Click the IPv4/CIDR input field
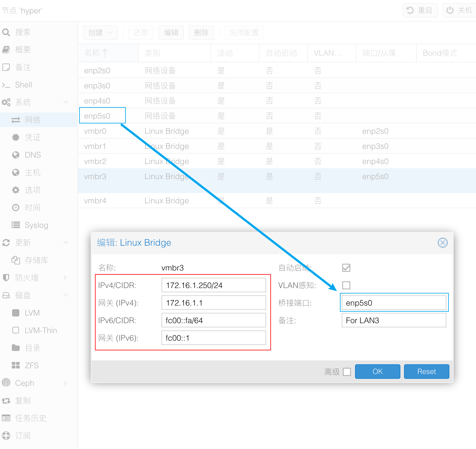The width and height of the screenshot is (476, 449). (x=214, y=285)
